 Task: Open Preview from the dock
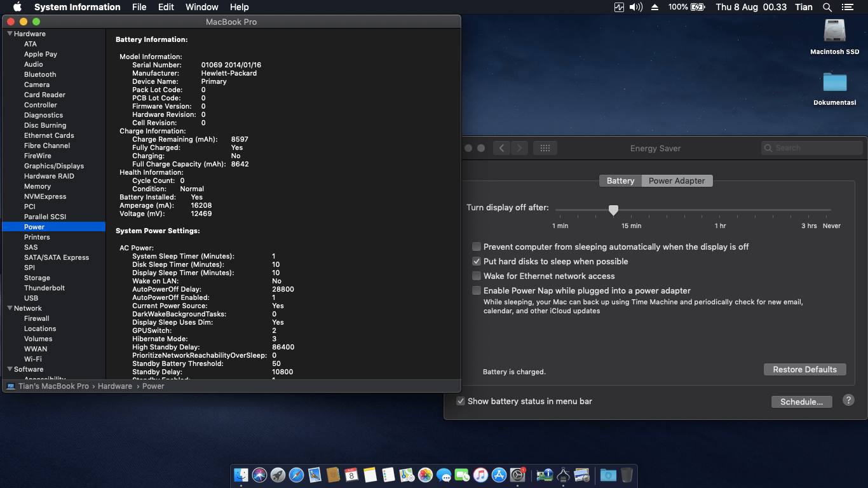click(x=581, y=475)
